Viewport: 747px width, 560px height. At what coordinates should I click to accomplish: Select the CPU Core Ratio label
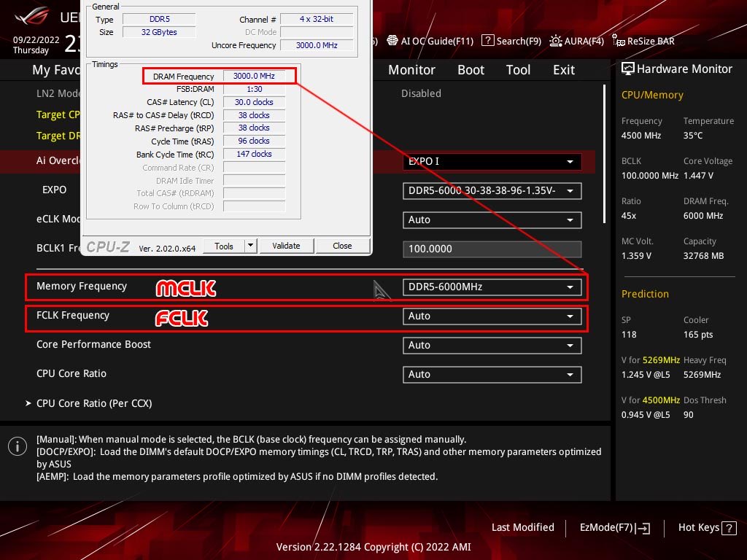(x=71, y=374)
